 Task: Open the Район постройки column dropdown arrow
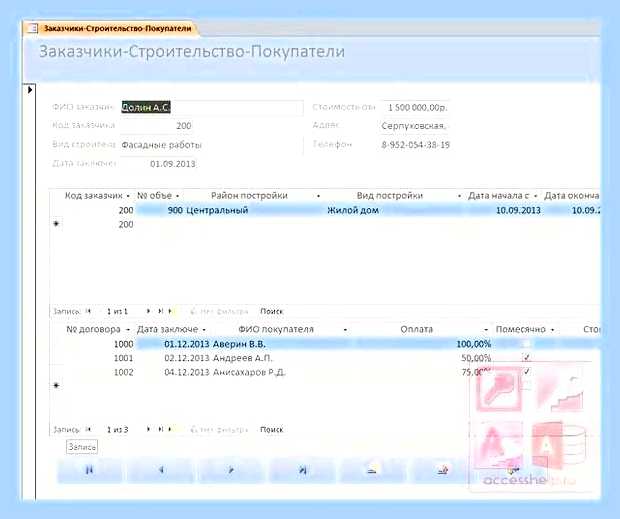coord(319,196)
